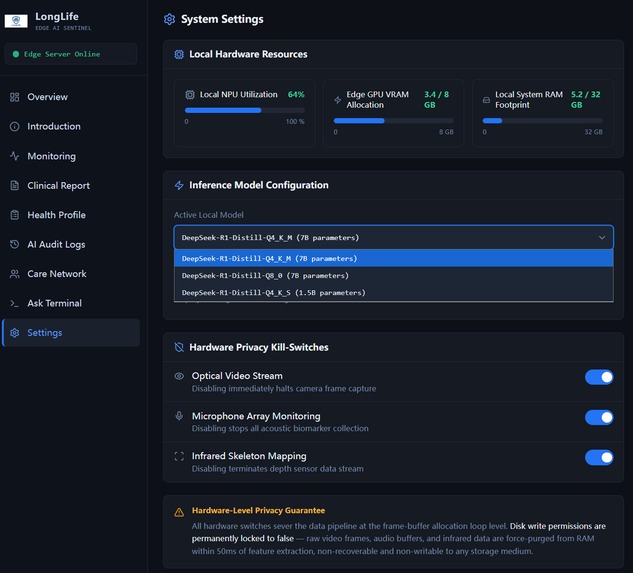Image resolution: width=633 pixels, height=573 pixels.
Task: View the Health Profile page
Action: 71,215
